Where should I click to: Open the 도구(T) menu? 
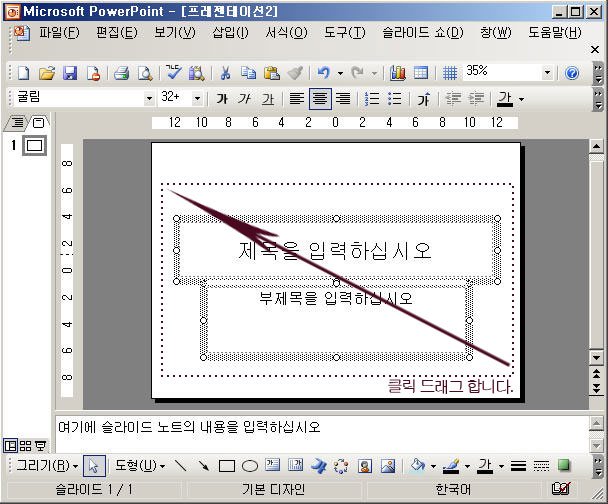click(345, 32)
